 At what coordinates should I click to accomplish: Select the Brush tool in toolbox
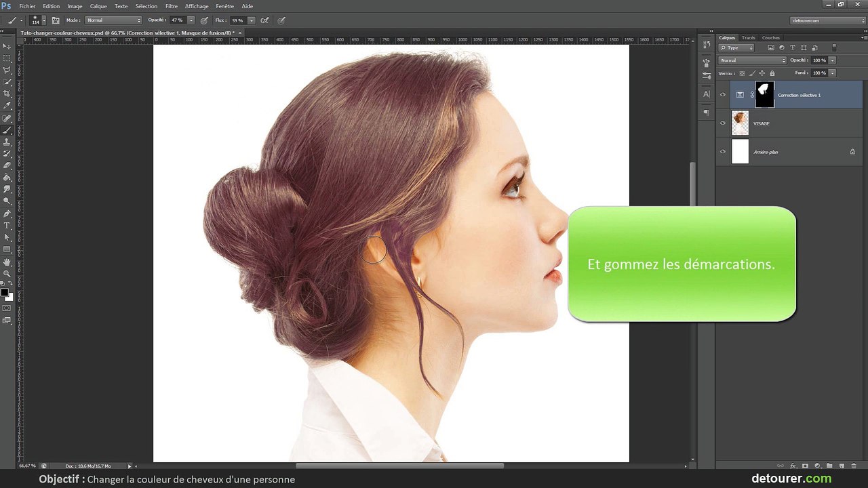(7, 129)
